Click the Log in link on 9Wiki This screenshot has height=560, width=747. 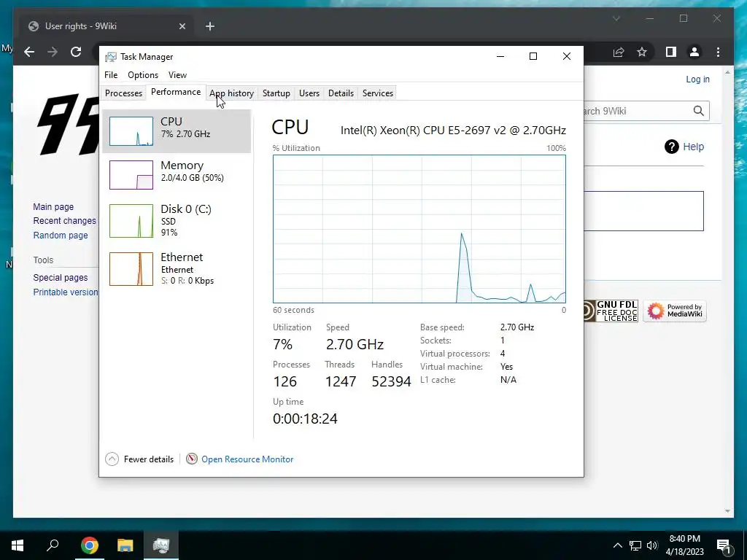(x=697, y=79)
